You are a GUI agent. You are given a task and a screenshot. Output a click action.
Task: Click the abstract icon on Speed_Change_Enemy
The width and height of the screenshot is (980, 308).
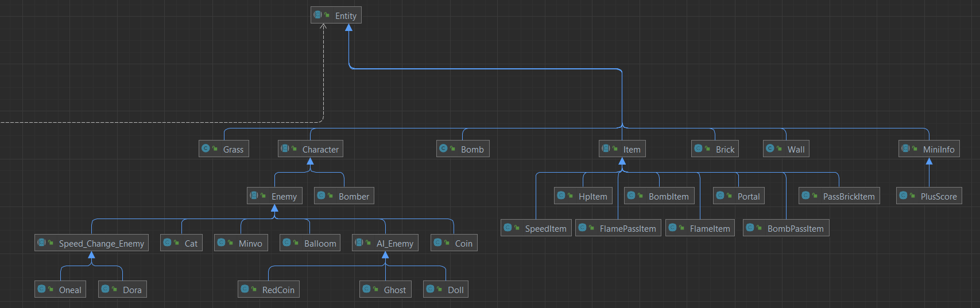click(x=41, y=242)
